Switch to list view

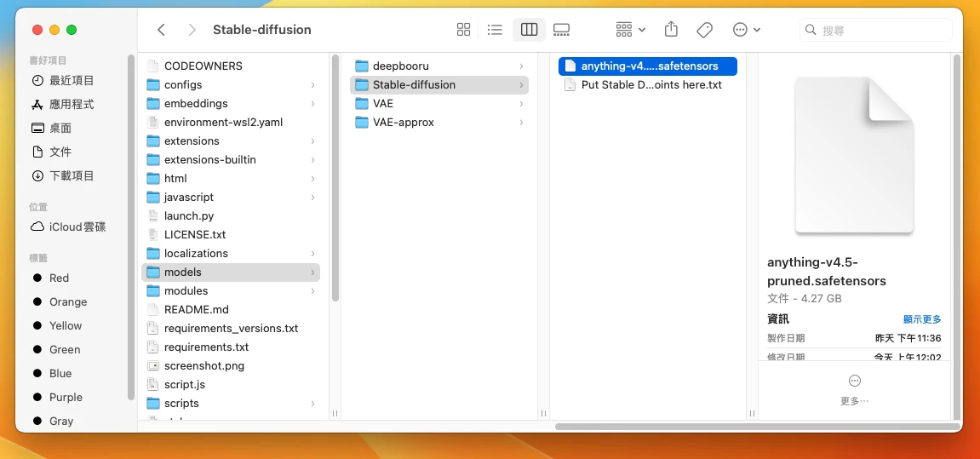(495, 30)
